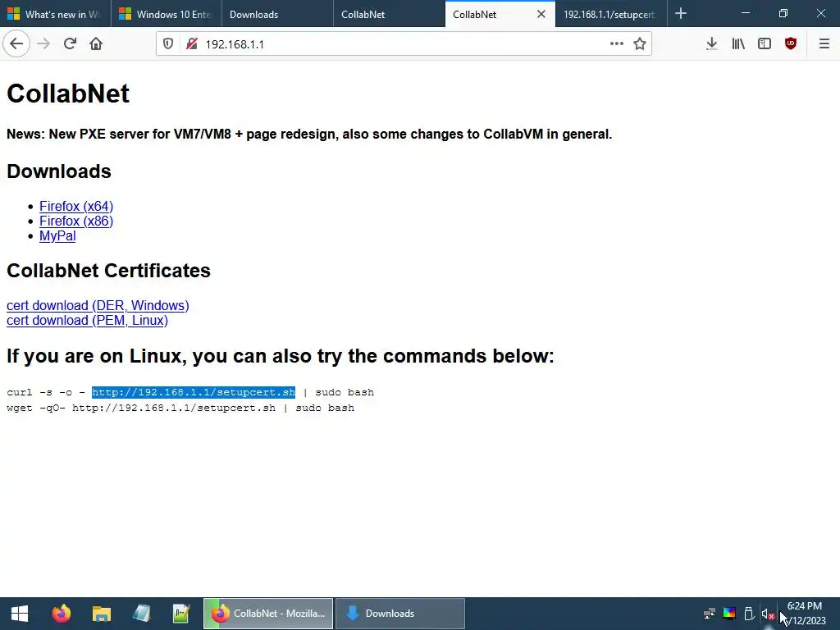Viewport: 840px width, 630px height.
Task: Open the Notepad++ taskbar icon
Action: [181, 614]
